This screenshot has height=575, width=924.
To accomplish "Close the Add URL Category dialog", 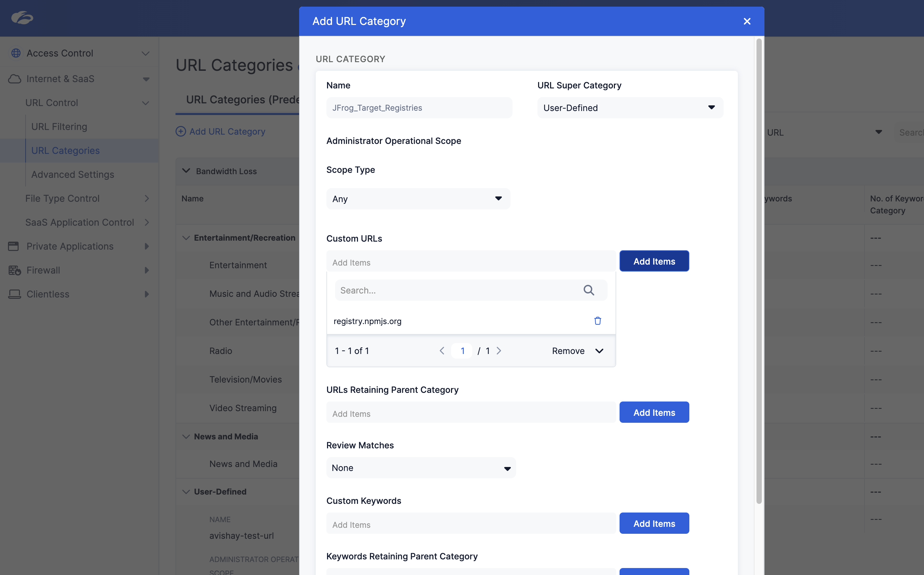I will coord(747,21).
